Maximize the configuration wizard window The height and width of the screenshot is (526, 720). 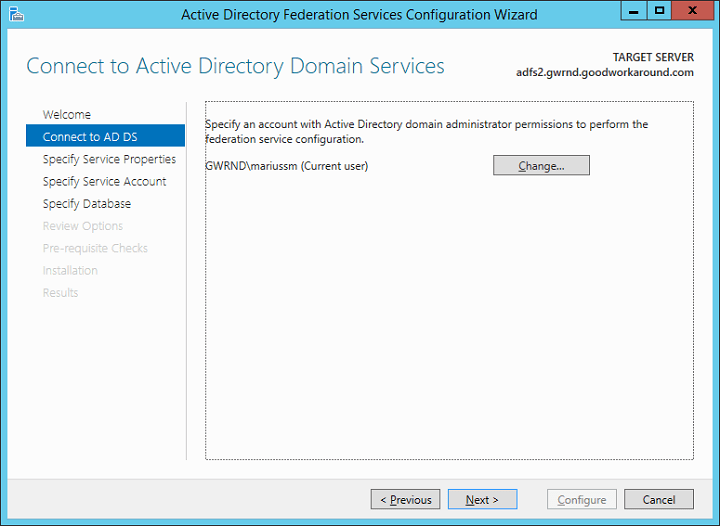pos(659,11)
